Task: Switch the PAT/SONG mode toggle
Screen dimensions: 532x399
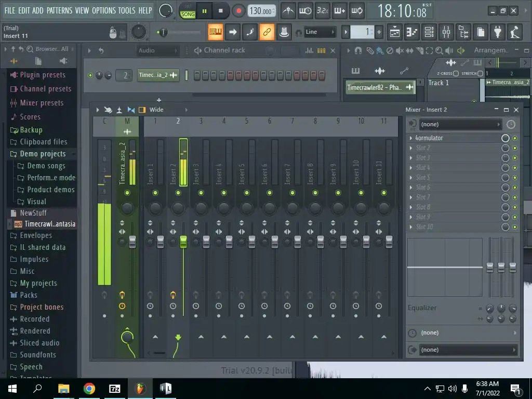Action: point(188,11)
